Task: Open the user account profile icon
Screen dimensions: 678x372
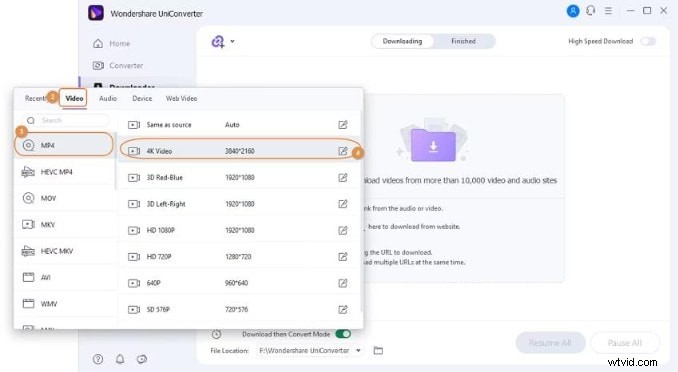Action: [573, 11]
